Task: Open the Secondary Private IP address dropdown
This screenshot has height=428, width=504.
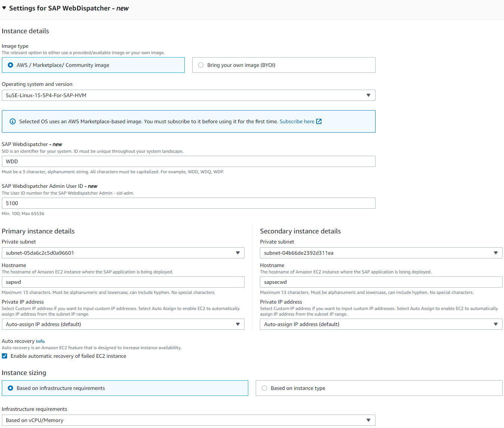Action: (381, 324)
